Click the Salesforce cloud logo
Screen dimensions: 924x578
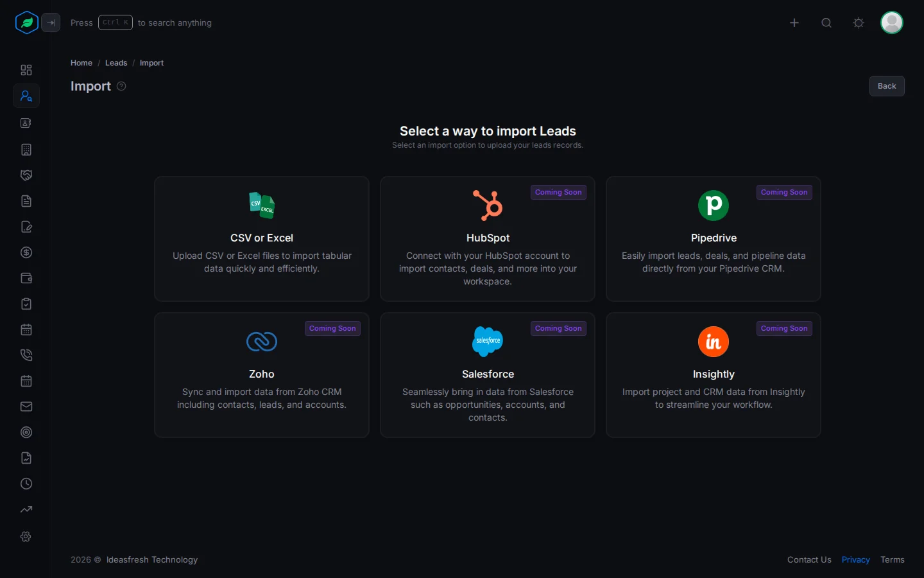coord(488,342)
